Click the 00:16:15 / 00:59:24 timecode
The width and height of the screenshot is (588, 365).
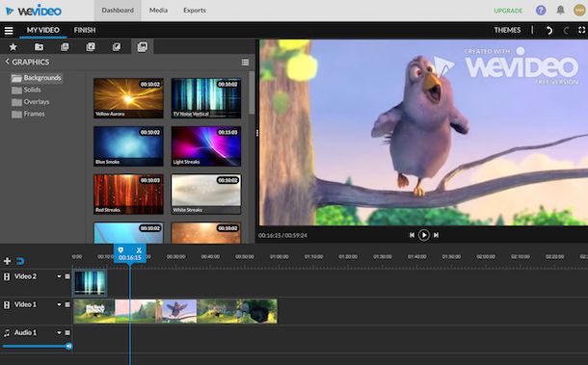[x=282, y=235]
